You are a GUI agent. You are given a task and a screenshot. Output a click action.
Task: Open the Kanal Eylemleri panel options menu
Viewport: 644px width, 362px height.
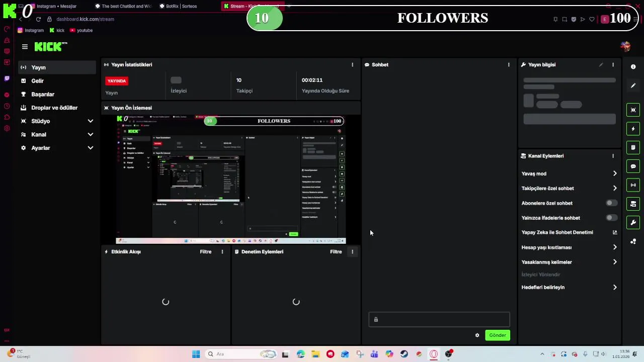click(x=613, y=156)
